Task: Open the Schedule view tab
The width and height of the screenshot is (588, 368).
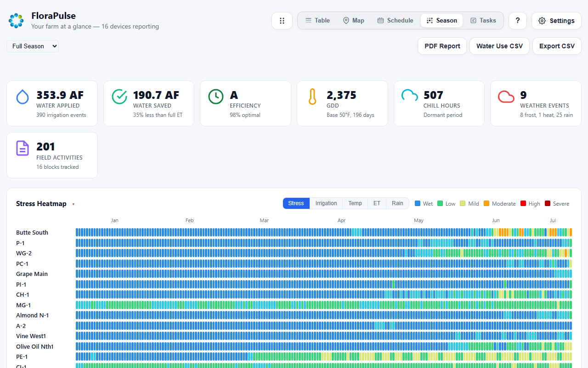Action: [395, 21]
